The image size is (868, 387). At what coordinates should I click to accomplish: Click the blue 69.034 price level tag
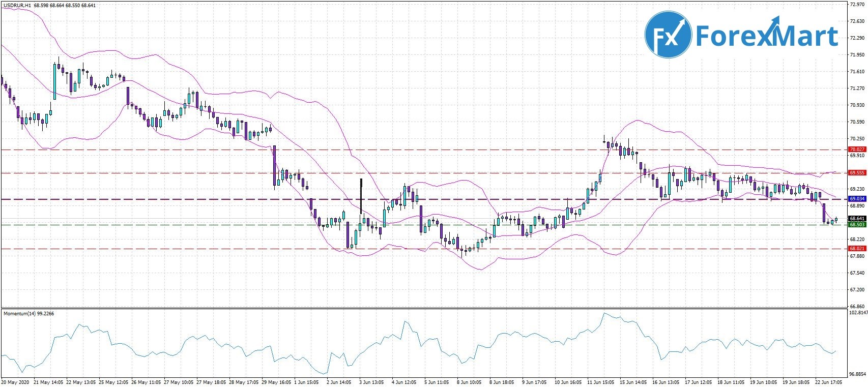857,199
